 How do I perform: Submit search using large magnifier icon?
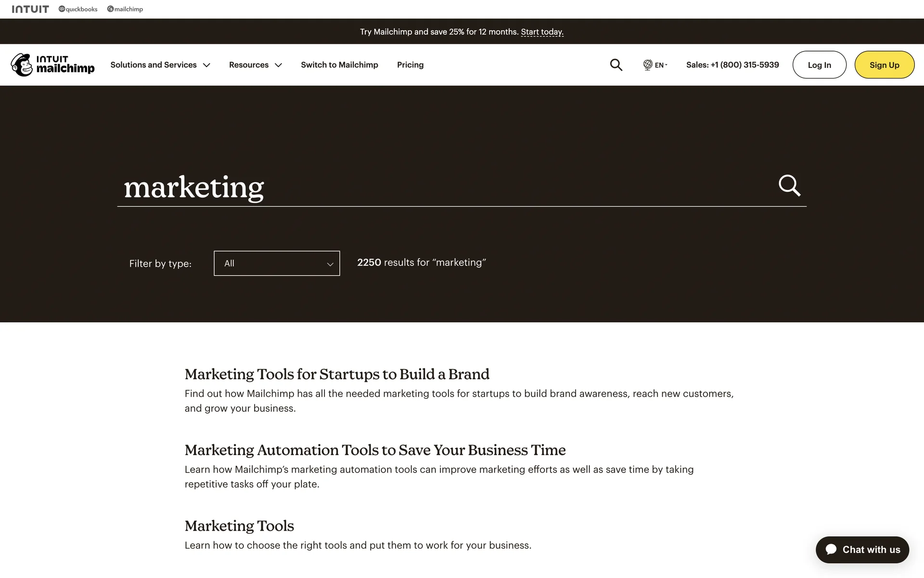point(789,185)
